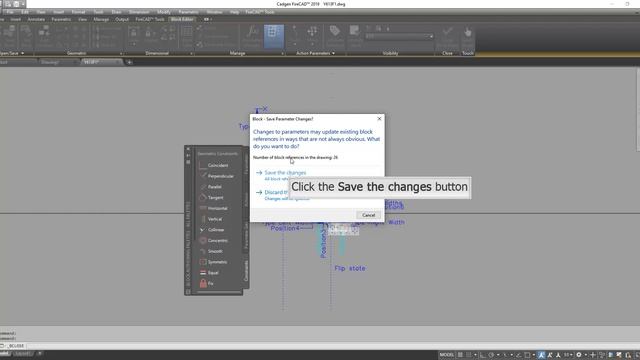Click the Discard the changes option
640x360 pixels.
click(x=277, y=192)
